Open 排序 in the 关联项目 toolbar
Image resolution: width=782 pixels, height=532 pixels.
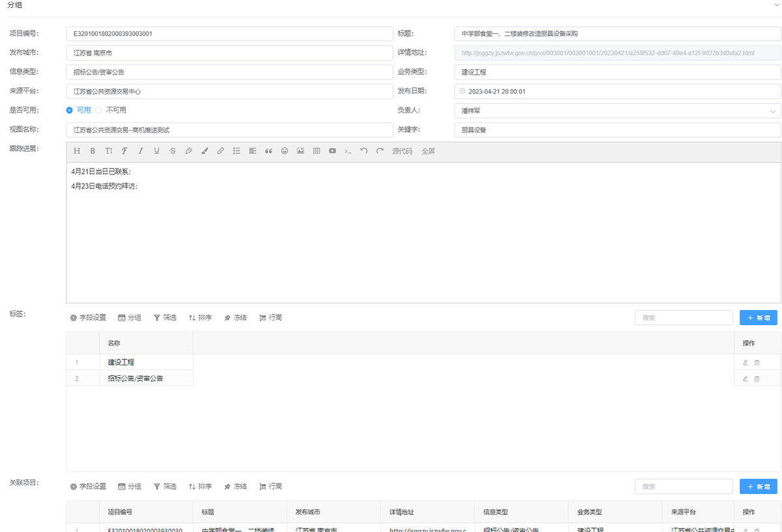click(x=200, y=486)
